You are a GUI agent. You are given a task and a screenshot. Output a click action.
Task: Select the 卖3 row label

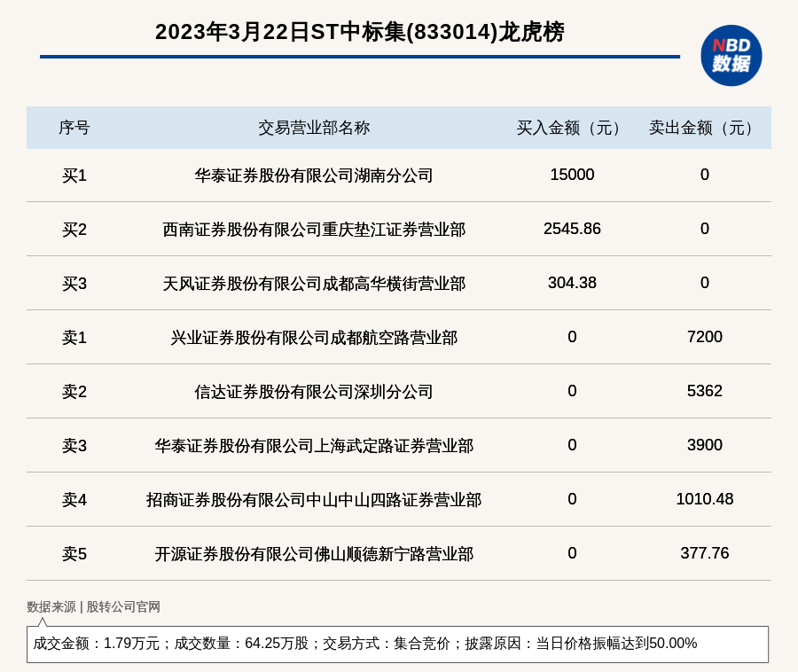point(74,446)
